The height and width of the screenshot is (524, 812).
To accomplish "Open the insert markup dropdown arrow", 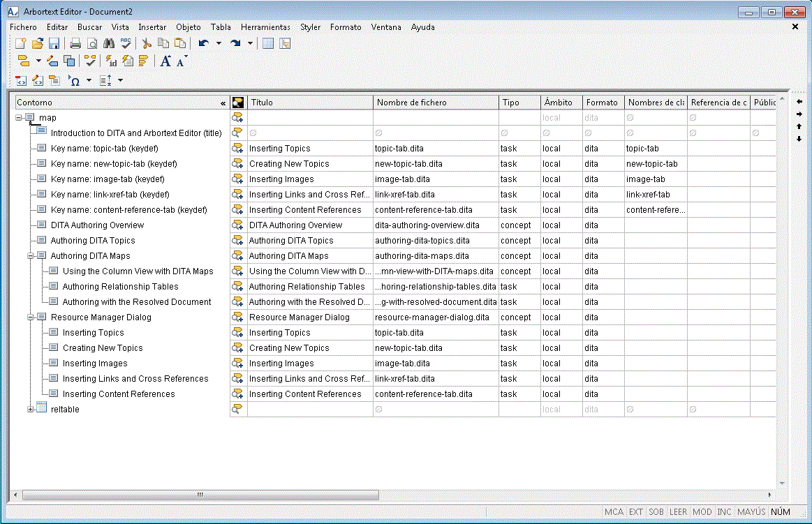I will 38,61.
